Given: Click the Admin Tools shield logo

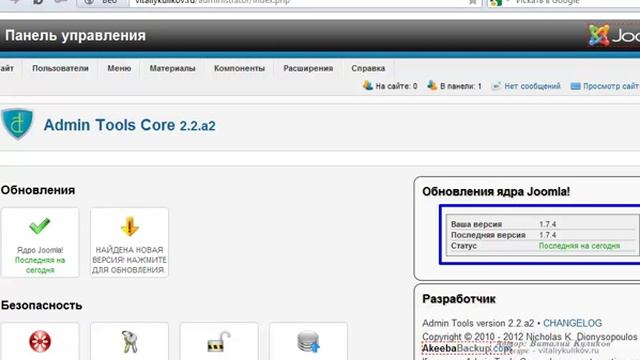Looking at the screenshot, I should [x=17, y=124].
